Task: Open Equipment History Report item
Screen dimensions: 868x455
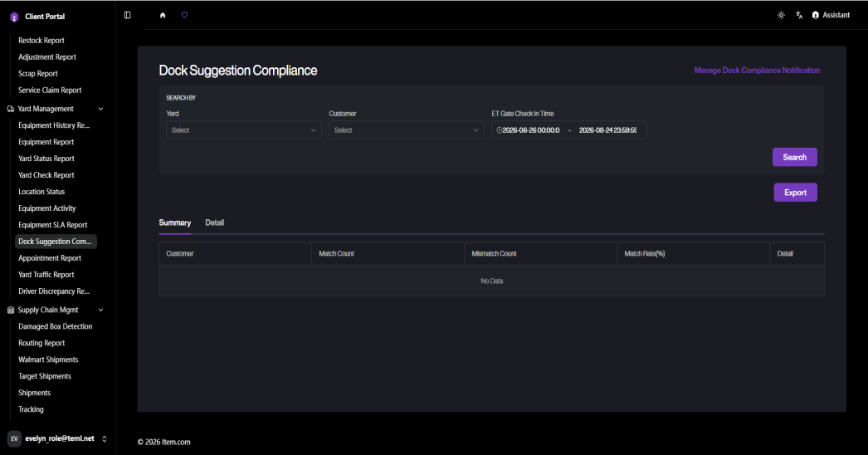Action: coord(56,125)
